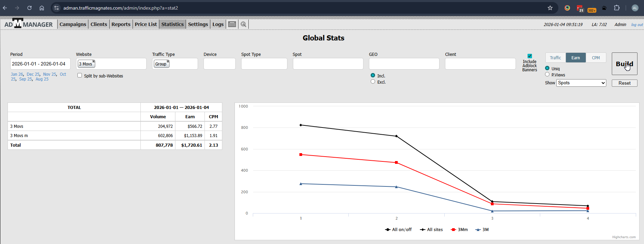Select the Incl. GEO radio button
This screenshot has width=644, height=244.
click(x=373, y=75)
